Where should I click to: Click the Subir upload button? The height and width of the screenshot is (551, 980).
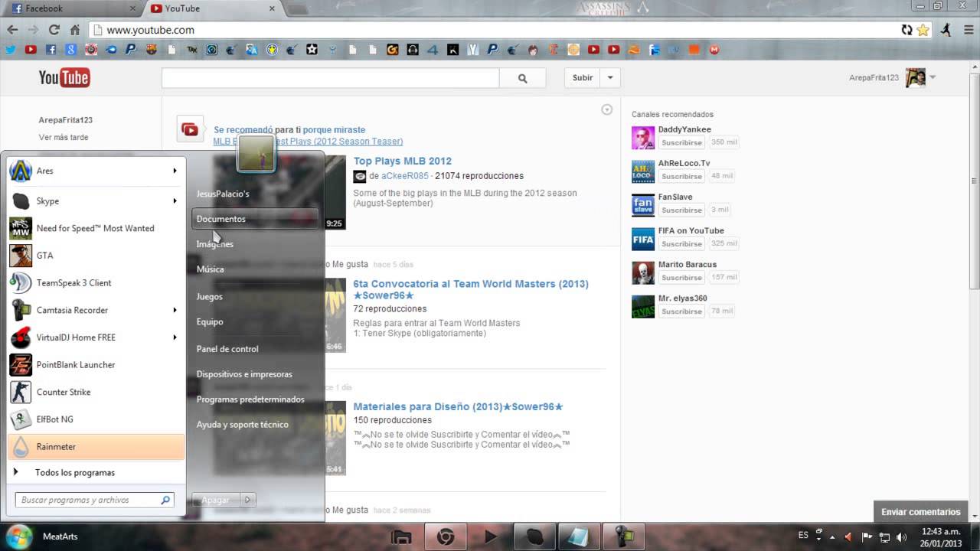point(583,77)
